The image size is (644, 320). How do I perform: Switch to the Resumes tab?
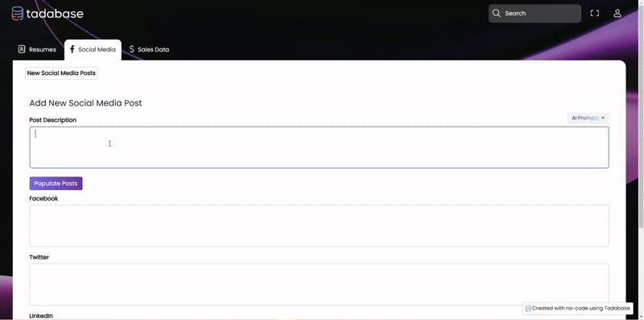tap(37, 49)
